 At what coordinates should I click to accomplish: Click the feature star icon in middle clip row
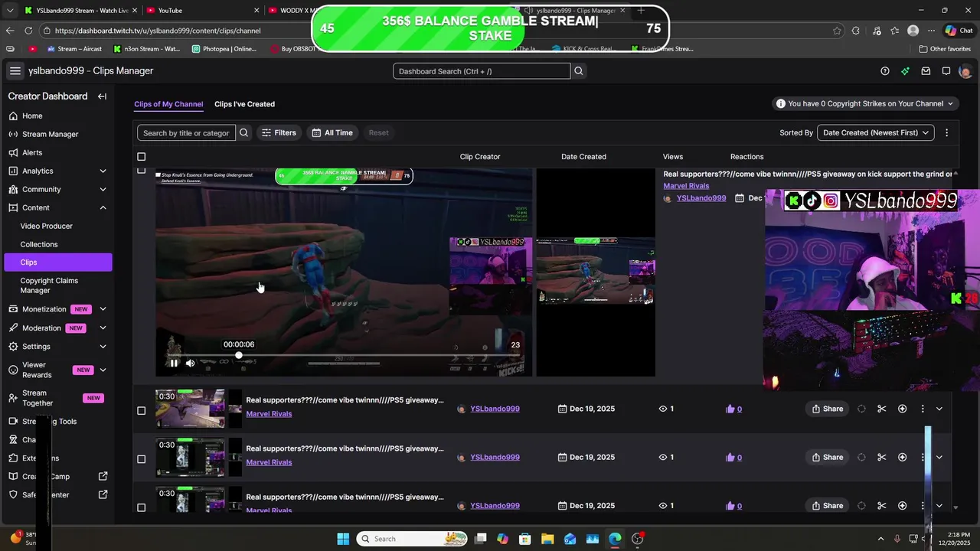point(903,458)
